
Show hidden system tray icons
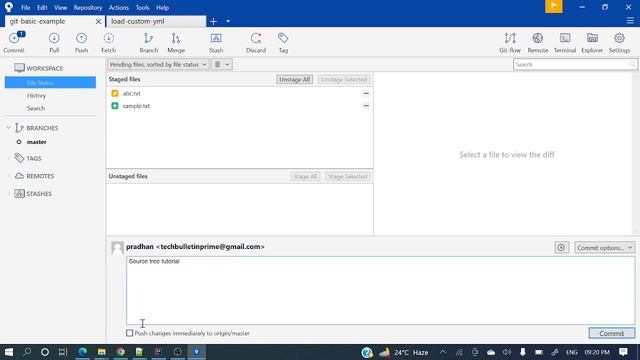[x=443, y=352]
